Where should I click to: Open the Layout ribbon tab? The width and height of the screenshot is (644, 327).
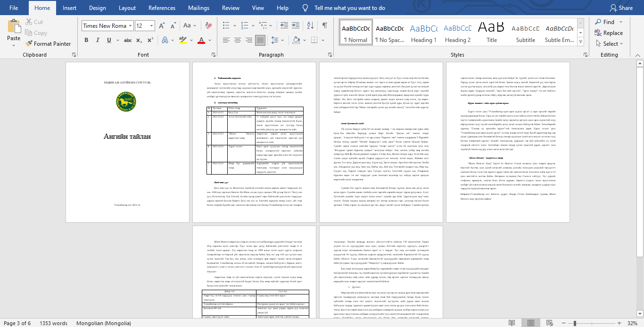[127, 8]
